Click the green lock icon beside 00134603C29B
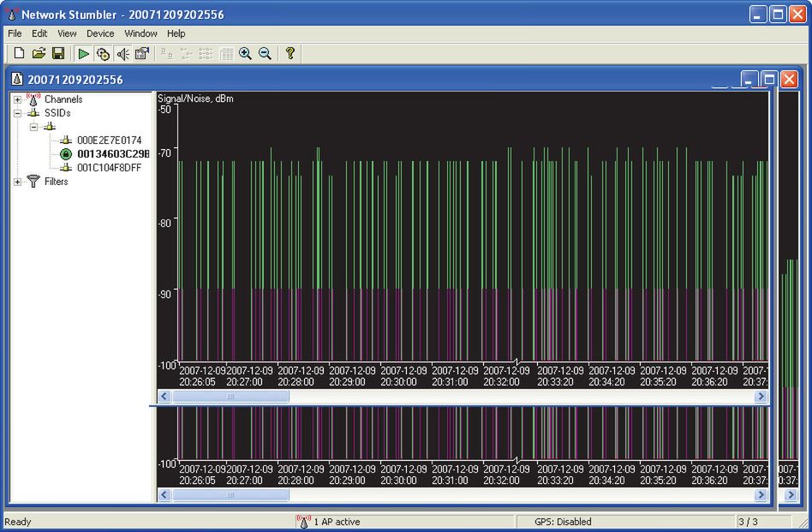812x532 pixels. coord(66,154)
